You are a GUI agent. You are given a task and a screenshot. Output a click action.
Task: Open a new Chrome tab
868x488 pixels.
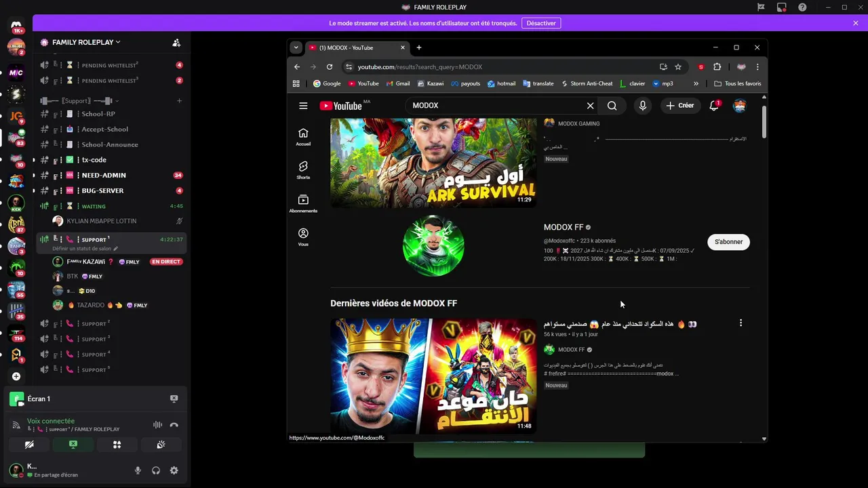click(x=419, y=47)
